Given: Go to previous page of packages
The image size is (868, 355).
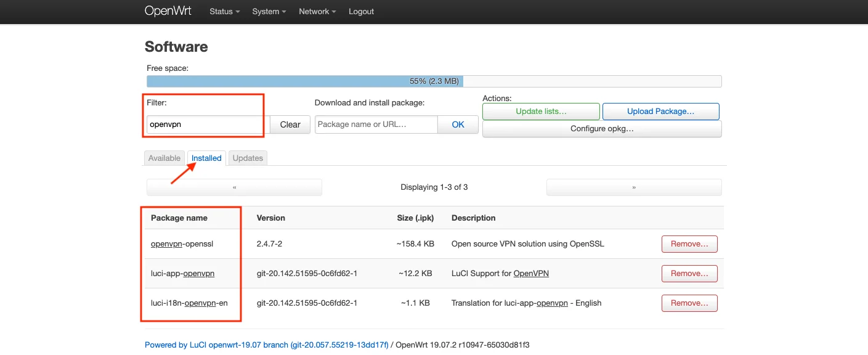Looking at the screenshot, I should (x=234, y=187).
